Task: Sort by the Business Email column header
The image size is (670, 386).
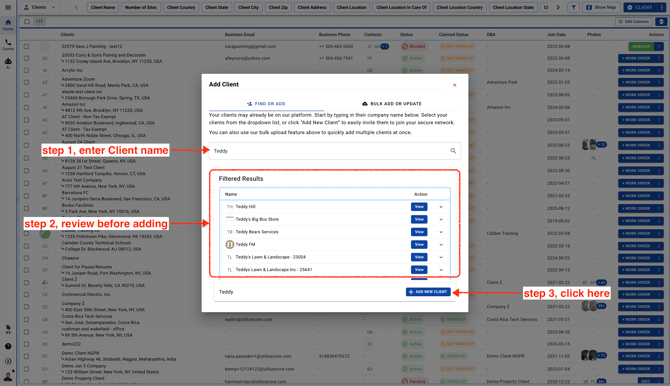Action: pyautogui.click(x=240, y=35)
